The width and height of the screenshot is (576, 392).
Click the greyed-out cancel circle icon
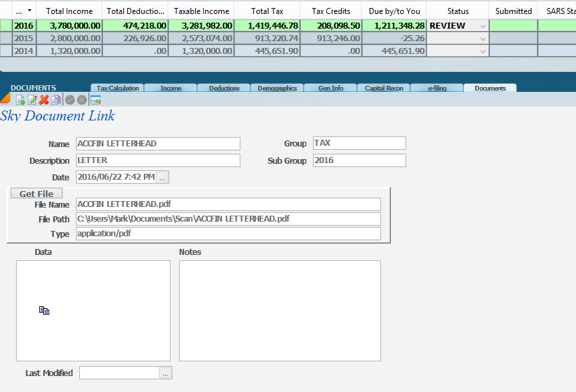tap(82, 100)
